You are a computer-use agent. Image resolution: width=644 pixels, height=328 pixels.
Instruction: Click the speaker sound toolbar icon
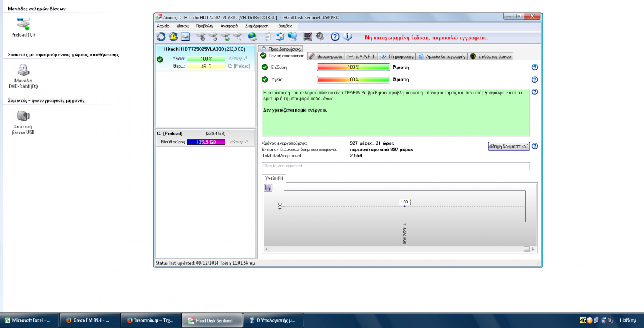320,37
